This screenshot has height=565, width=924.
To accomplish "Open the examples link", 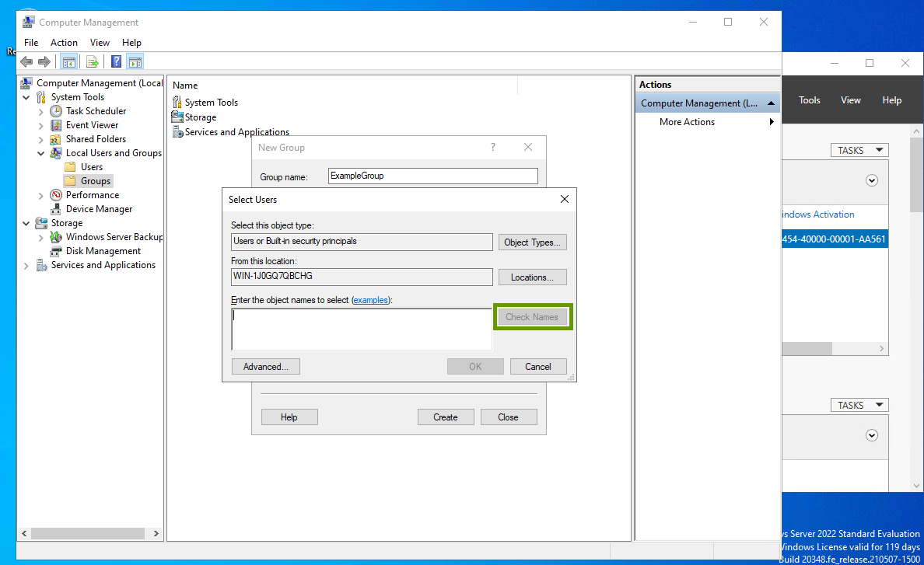I will tap(372, 300).
